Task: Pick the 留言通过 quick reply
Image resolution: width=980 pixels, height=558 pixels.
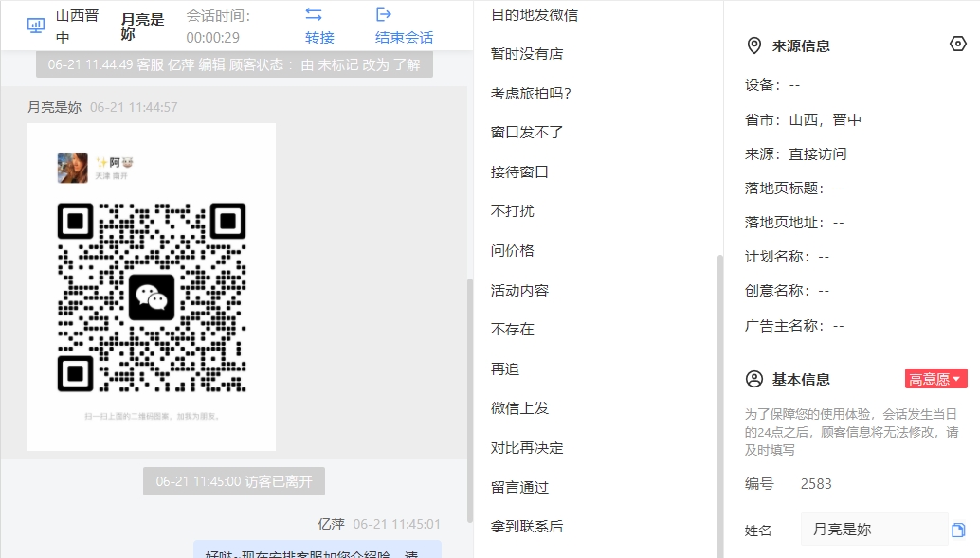Action: click(519, 487)
